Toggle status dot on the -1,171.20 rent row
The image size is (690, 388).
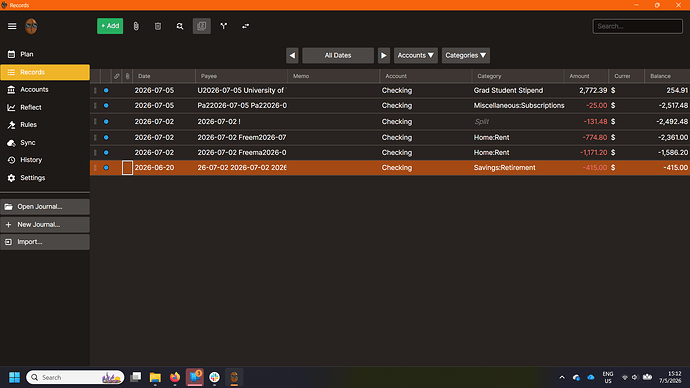[x=106, y=153]
